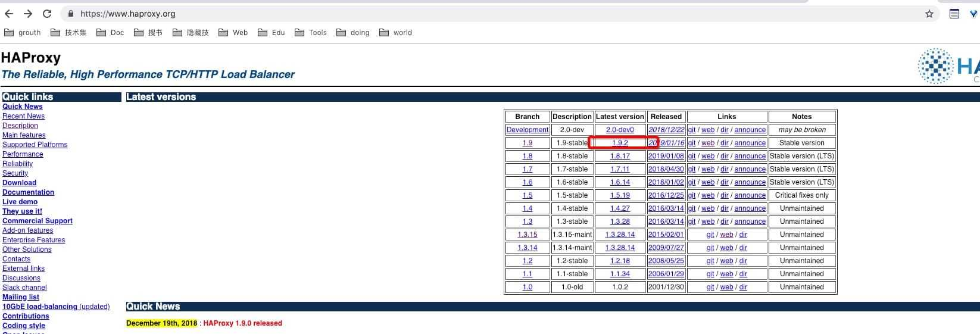Open release date 2018/12/22 link
This screenshot has height=334, width=980.
coord(666,130)
